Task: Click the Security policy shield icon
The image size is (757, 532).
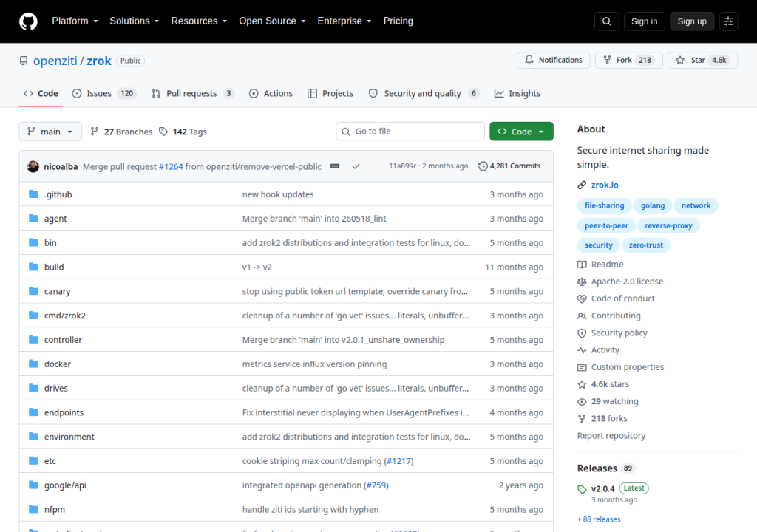Action: pyautogui.click(x=582, y=333)
